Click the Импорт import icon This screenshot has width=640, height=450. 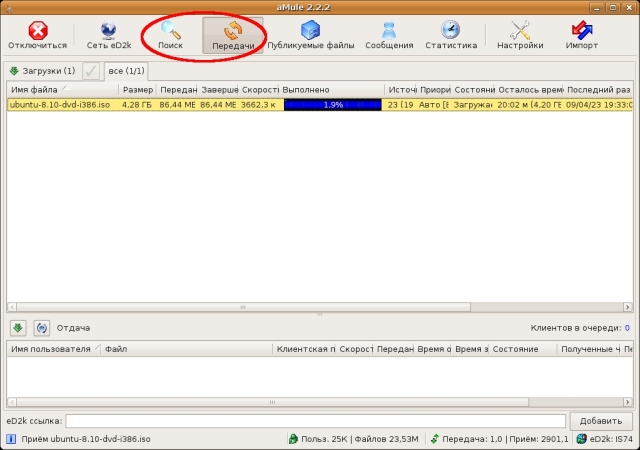point(581,34)
